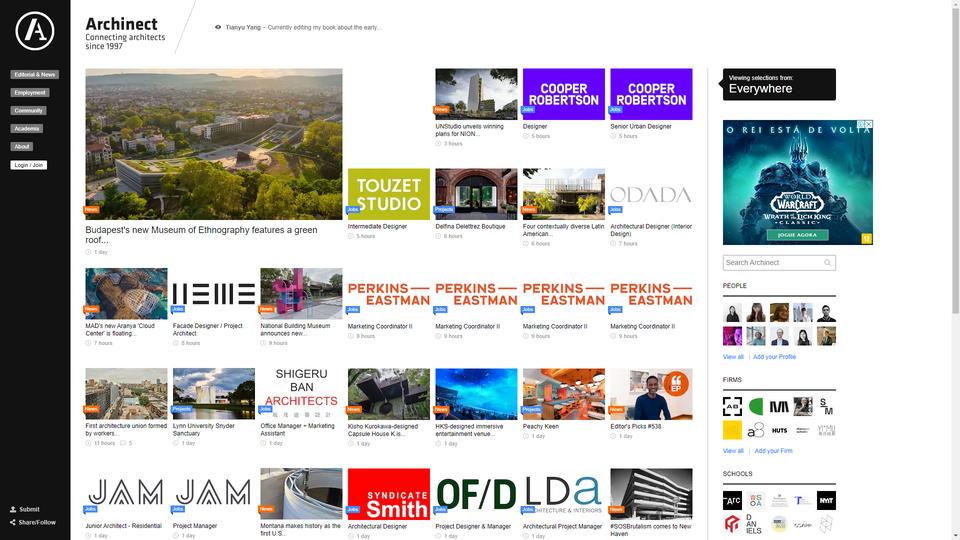Click the Login / Join button
The width and height of the screenshot is (960, 540).
(x=29, y=165)
